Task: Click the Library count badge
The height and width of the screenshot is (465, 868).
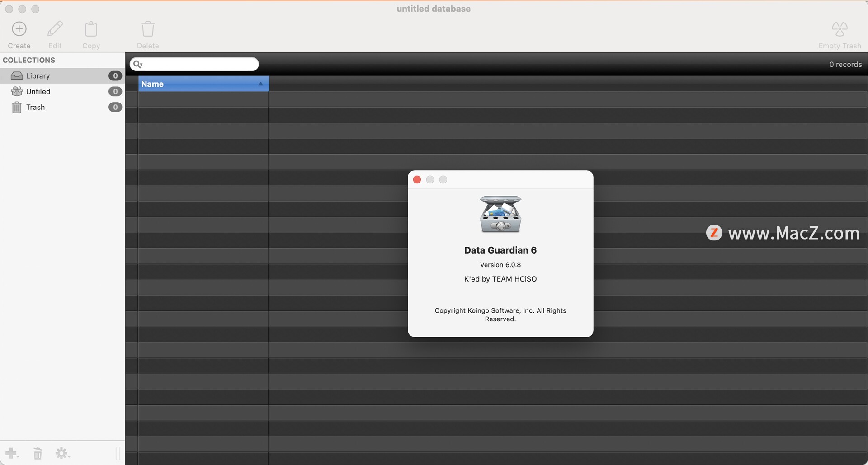Action: 115,76
